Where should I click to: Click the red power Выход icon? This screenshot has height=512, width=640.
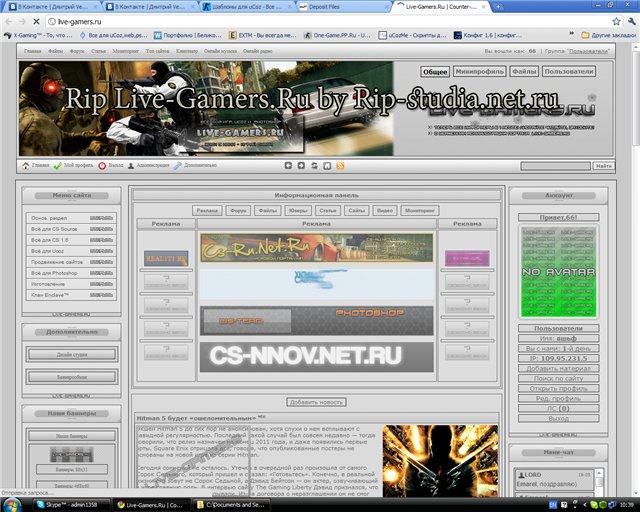(102, 166)
